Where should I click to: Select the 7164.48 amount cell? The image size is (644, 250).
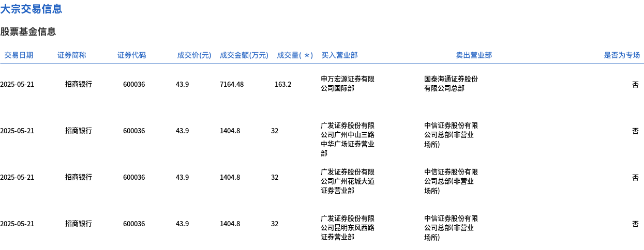coord(232,84)
